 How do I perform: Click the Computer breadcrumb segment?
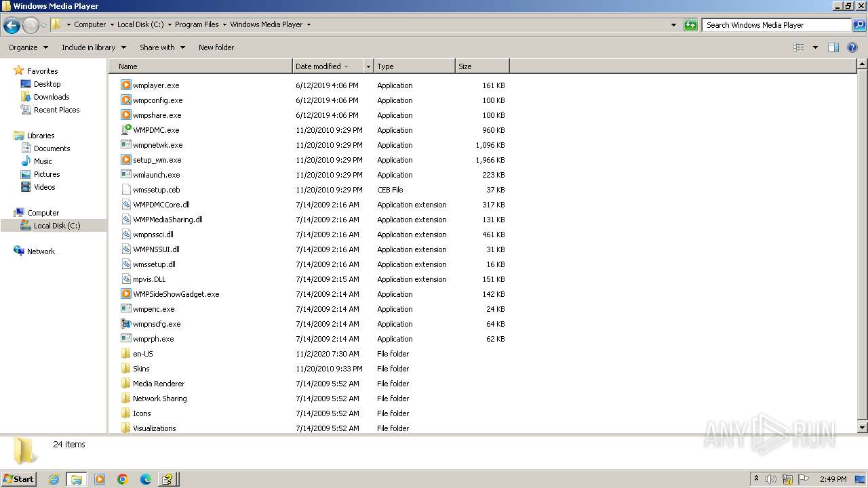90,24
